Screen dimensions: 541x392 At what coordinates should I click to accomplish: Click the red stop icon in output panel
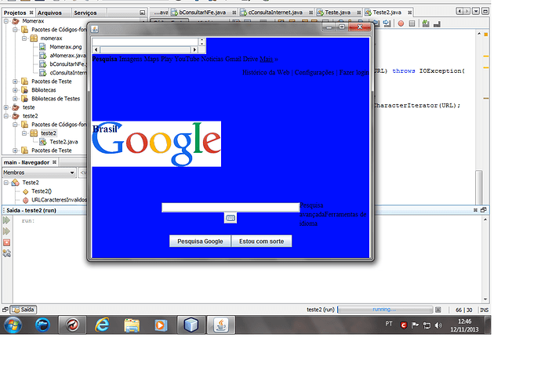coord(6,242)
